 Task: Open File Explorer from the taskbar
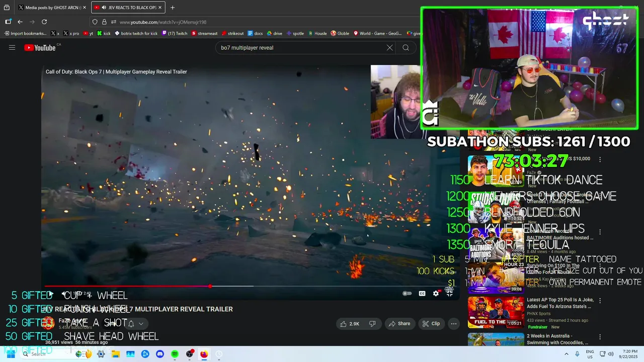[x=116, y=354]
